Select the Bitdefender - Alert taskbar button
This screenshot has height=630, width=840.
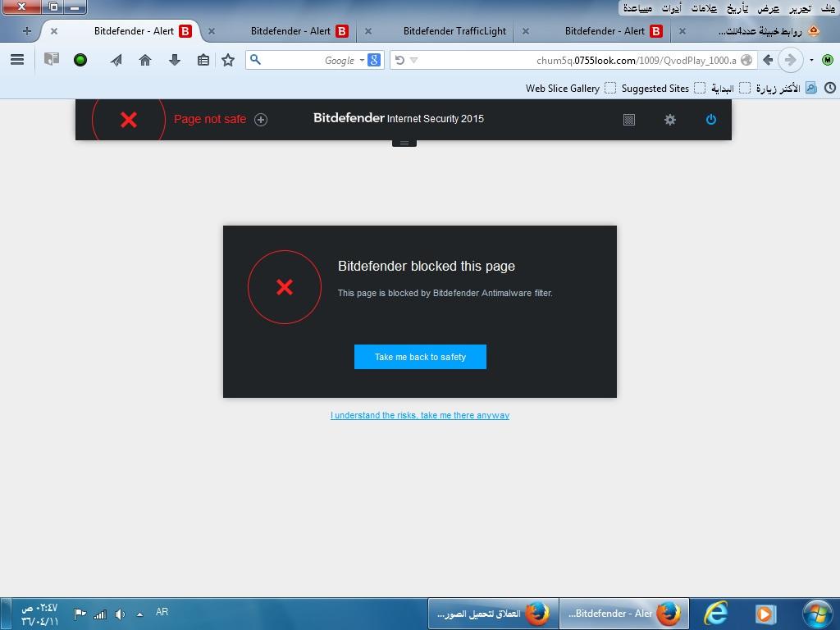coord(624,614)
